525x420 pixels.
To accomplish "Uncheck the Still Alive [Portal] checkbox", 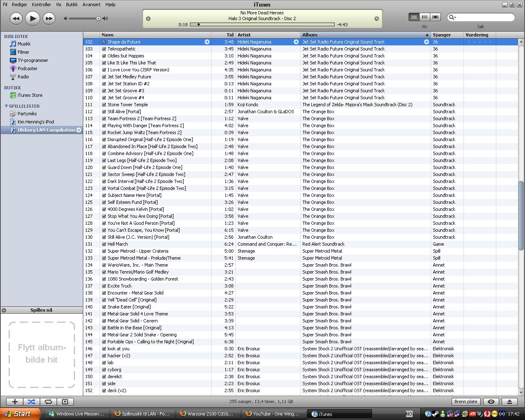I will [x=104, y=112].
